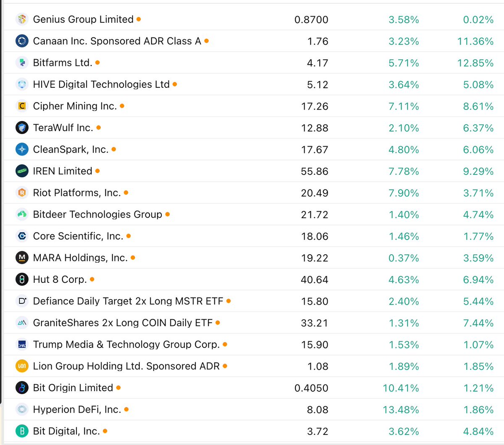
Task: Click Trump Media 1.07% value
Action: click(x=478, y=345)
